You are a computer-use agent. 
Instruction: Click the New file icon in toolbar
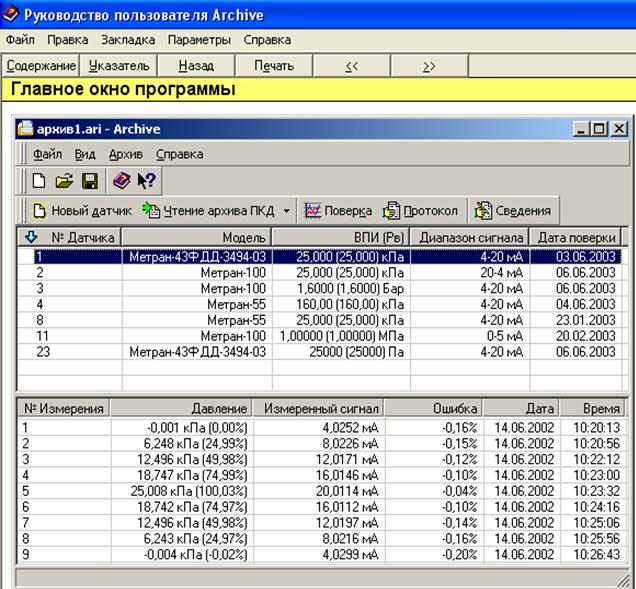coord(39,181)
